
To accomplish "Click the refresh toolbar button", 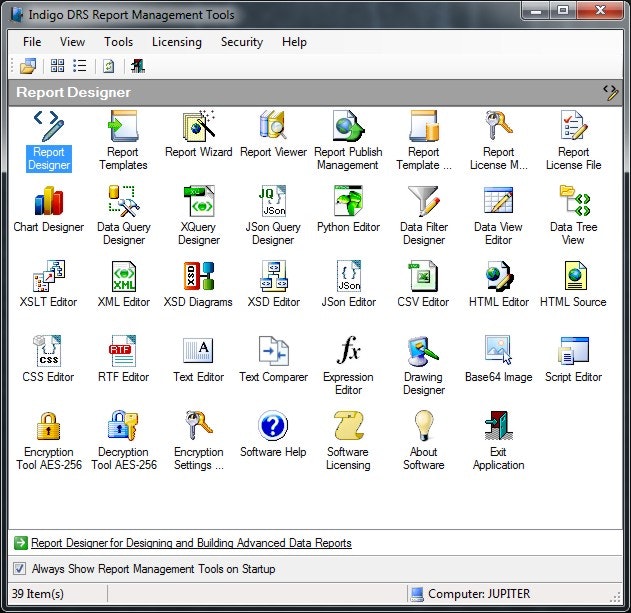I will point(109,66).
